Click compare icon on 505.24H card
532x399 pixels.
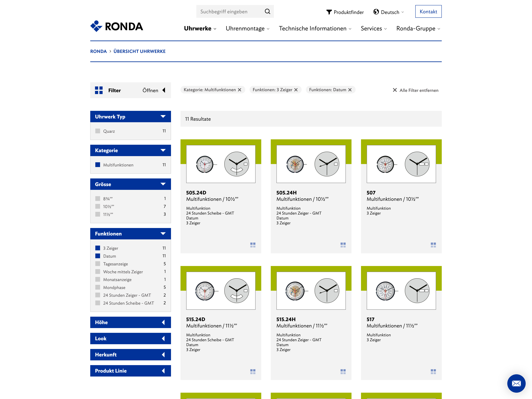coord(343,245)
